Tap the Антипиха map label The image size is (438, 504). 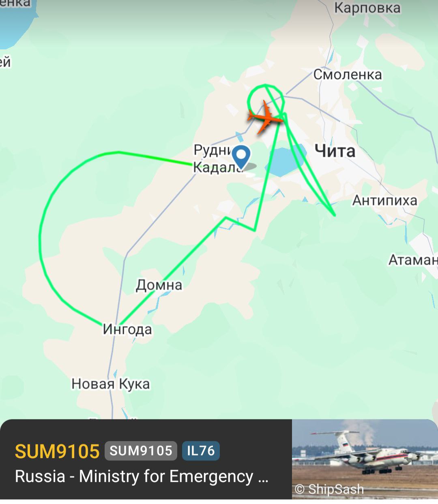(x=384, y=200)
